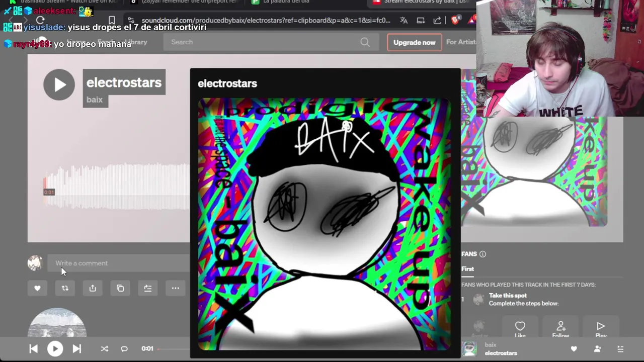Open the Next up queue icon in the player bar
This screenshot has height=362, width=644.
pyautogui.click(x=620, y=349)
